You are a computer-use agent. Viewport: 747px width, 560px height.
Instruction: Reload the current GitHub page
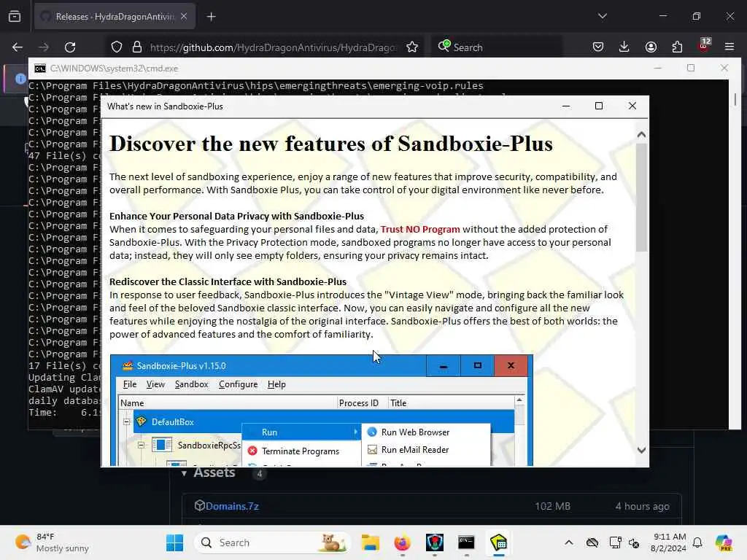[x=70, y=47]
